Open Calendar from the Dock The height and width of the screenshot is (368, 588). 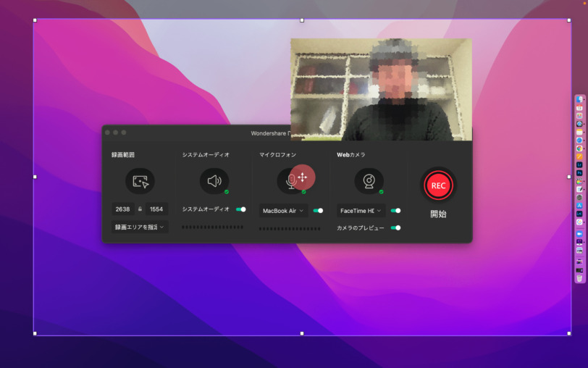[x=579, y=108]
